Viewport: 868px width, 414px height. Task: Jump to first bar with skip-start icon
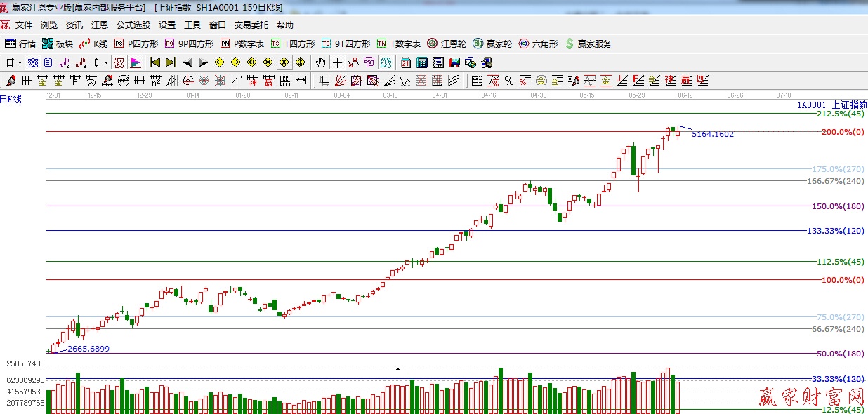click(155, 62)
